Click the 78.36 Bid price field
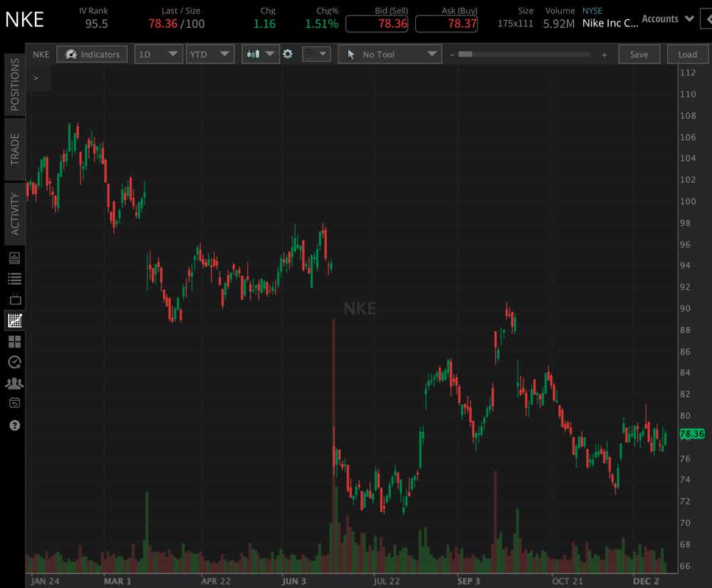The height and width of the screenshot is (588, 712). [377, 23]
